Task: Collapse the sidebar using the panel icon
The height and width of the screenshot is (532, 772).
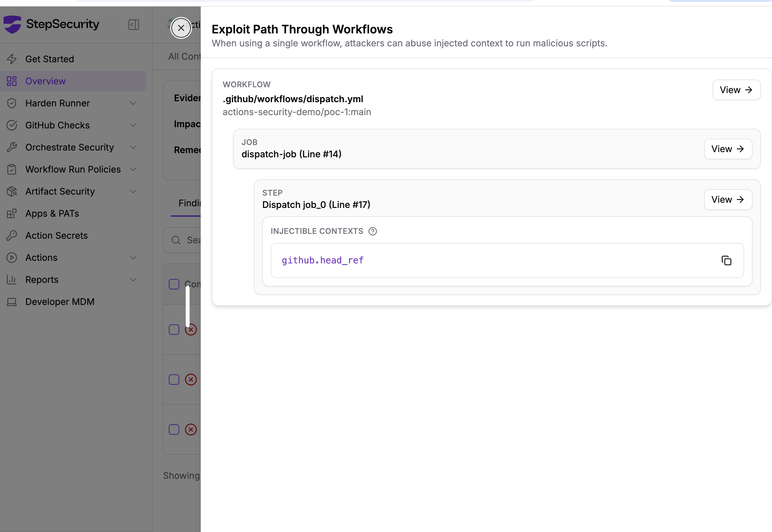Action: 133,25
